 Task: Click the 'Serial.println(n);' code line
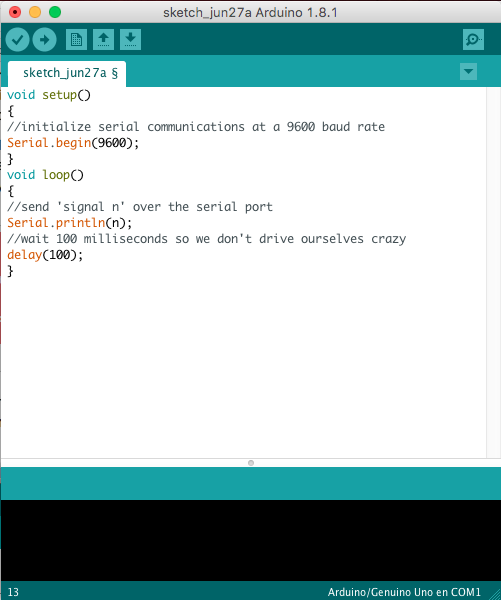click(x=69, y=223)
